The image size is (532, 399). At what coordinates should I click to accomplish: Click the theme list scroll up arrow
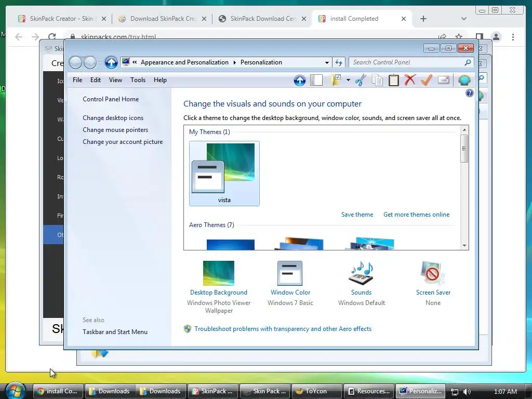[464, 130]
